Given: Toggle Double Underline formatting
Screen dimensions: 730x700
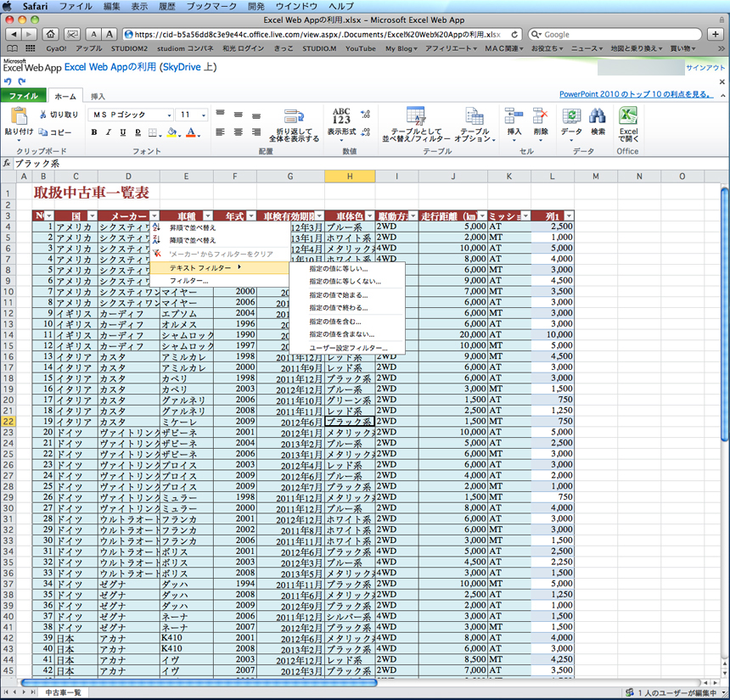Looking at the screenshot, I should [x=138, y=132].
